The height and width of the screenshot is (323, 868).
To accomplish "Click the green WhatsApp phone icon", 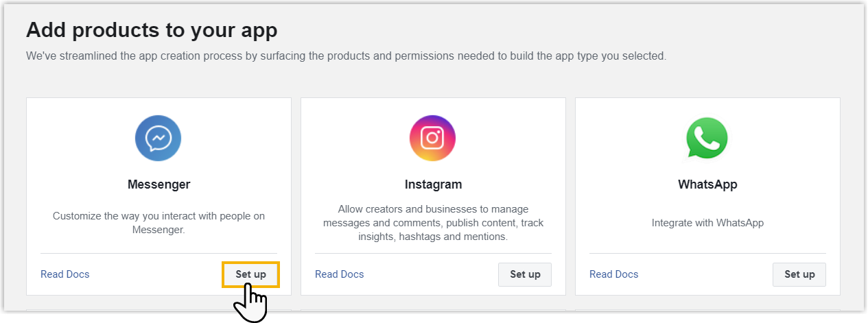I will click(707, 139).
